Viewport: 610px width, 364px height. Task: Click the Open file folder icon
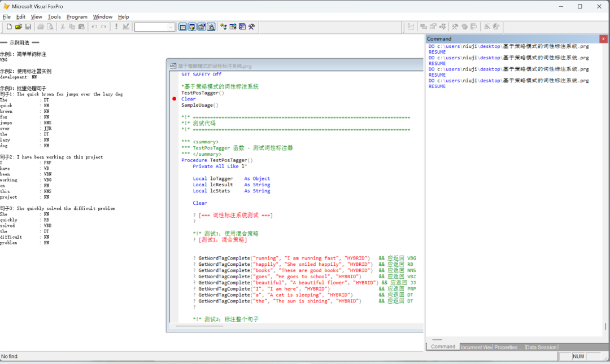click(19, 27)
